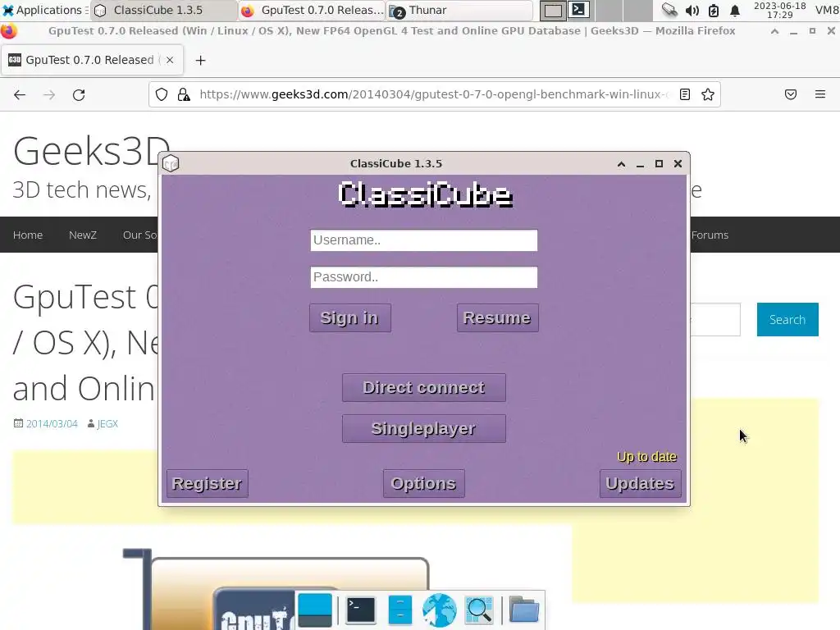The height and width of the screenshot is (630, 840).
Task: Click the site security padlock icon
Action: [184, 95]
